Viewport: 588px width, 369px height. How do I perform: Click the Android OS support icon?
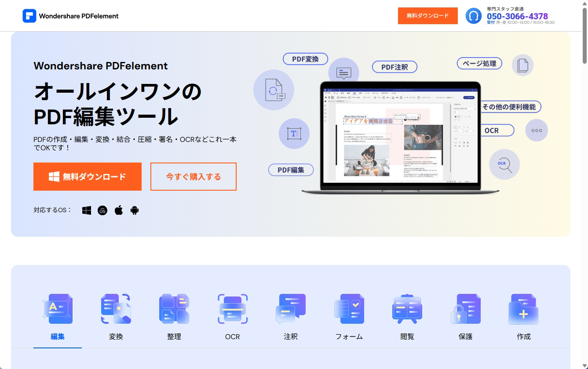pos(135,210)
